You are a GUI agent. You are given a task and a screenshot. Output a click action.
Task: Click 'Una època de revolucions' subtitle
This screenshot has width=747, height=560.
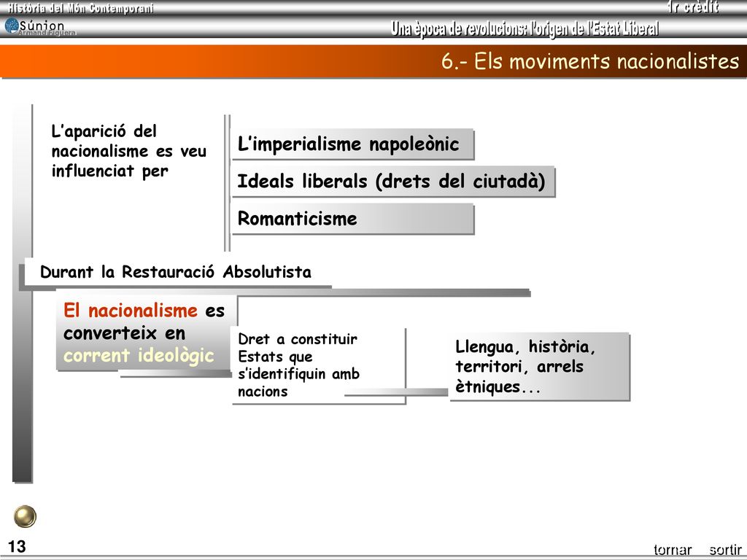pos(525,28)
